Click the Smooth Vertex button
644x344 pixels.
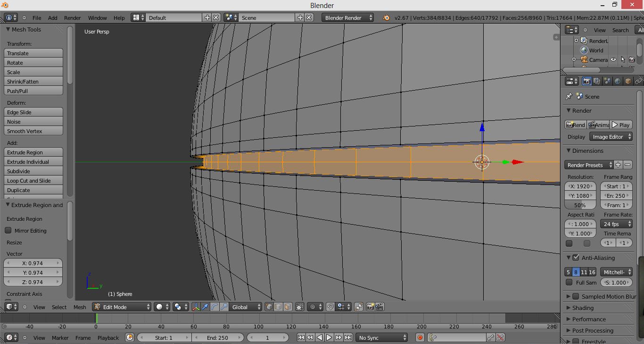[33, 131]
